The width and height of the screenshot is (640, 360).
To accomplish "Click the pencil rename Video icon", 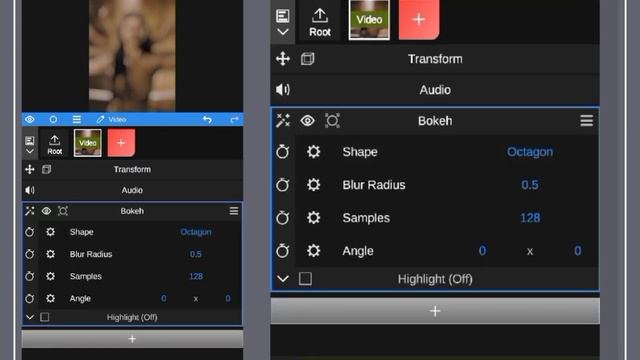I will click(100, 119).
